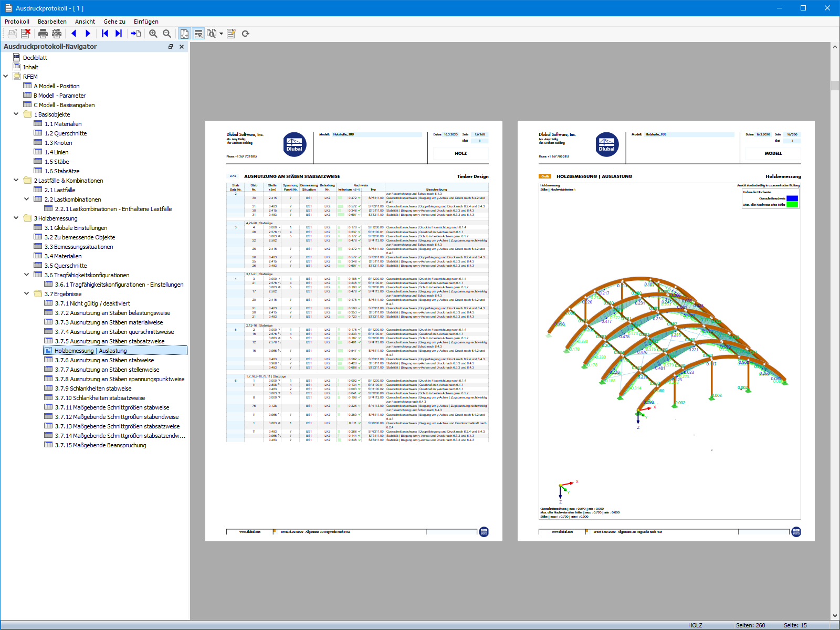Click the edit protocol icon with pencil

click(x=232, y=34)
